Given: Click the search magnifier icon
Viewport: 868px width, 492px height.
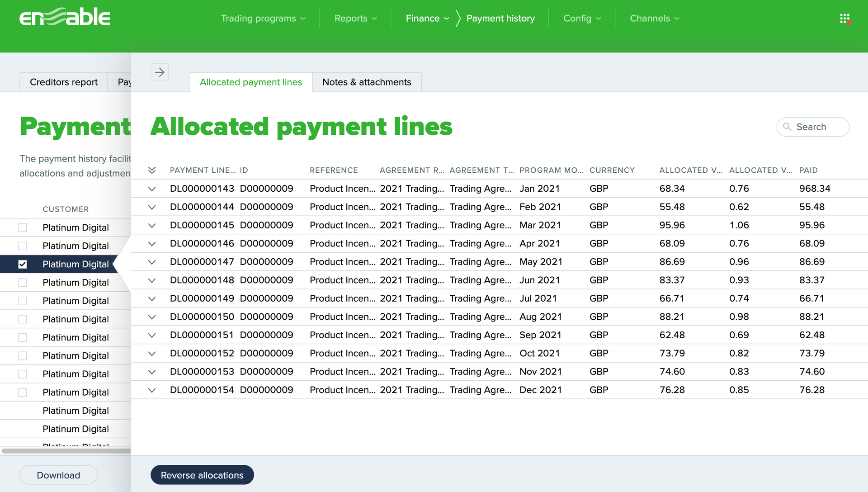Looking at the screenshot, I should [787, 127].
